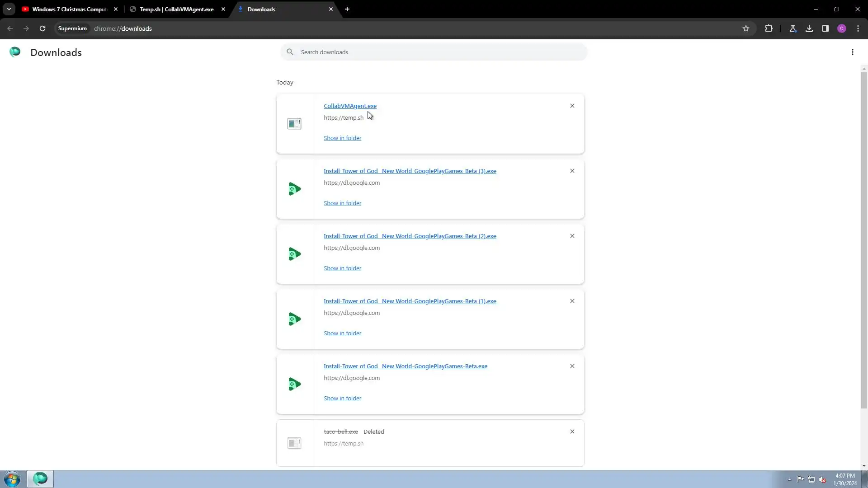Open the purple profile avatar
The height and width of the screenshot is (488, 868).
point(842,28)
